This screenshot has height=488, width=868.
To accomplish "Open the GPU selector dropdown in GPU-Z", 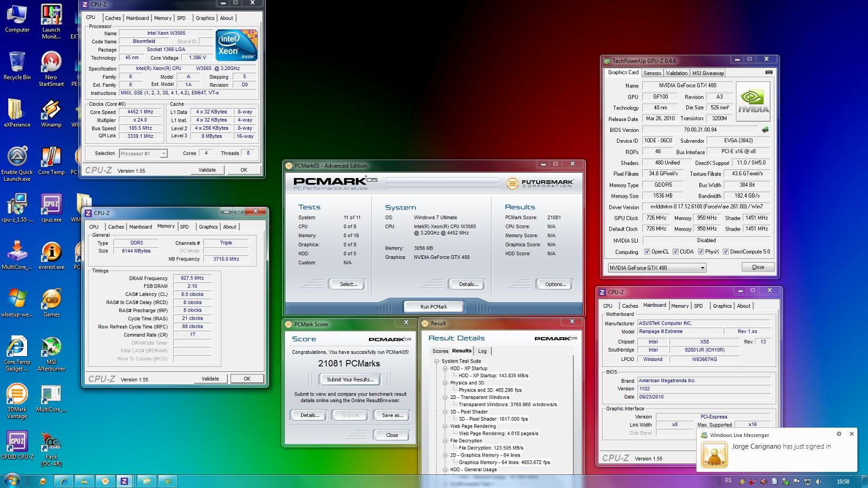I will click(x=656, y=268).
